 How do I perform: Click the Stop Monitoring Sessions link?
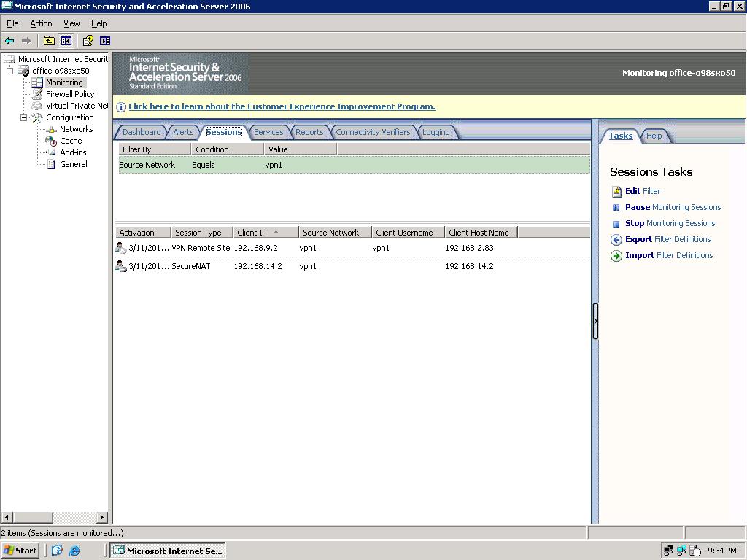[x=670, y=223]
